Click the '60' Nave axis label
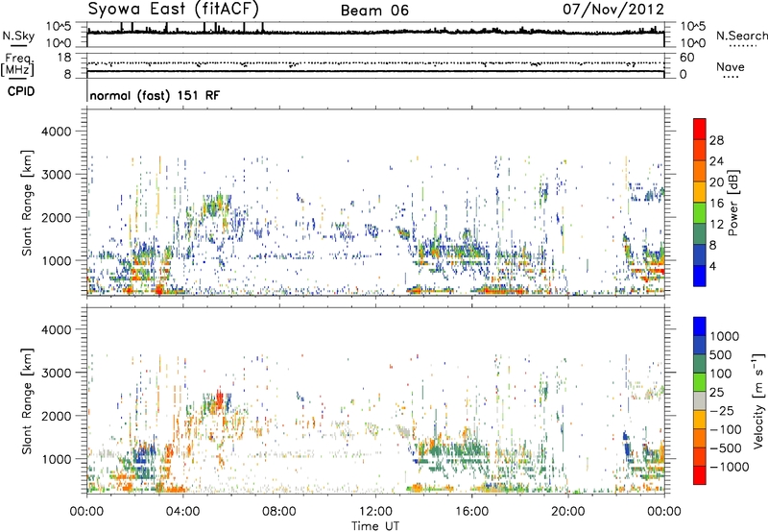Screen dimensions: 768x532 (687, 58)
